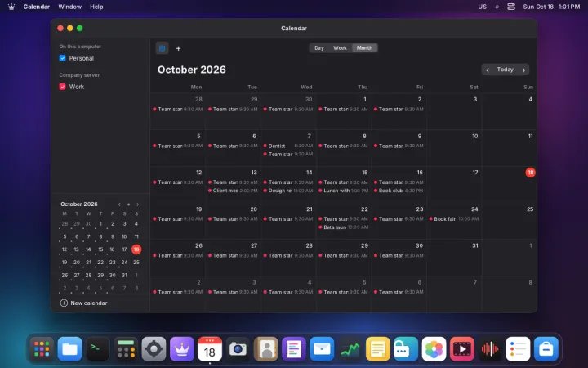Create a New calendar in sidebar
This screenshot has width=588, height=368.
[83, 303]
